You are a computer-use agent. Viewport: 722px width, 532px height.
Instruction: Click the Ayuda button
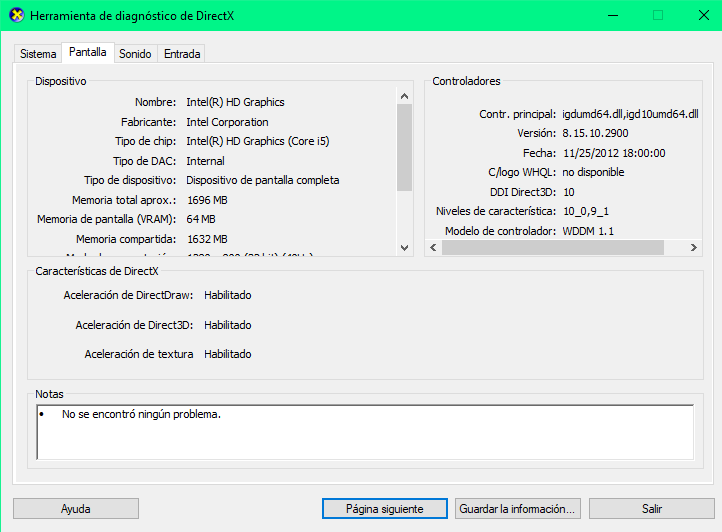[x=76, y=509]
